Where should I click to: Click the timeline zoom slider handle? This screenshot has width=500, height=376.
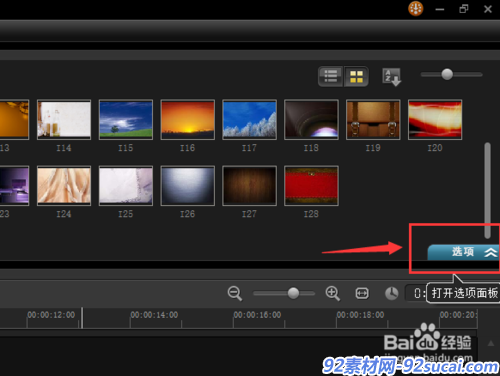(x=293, y=293)
